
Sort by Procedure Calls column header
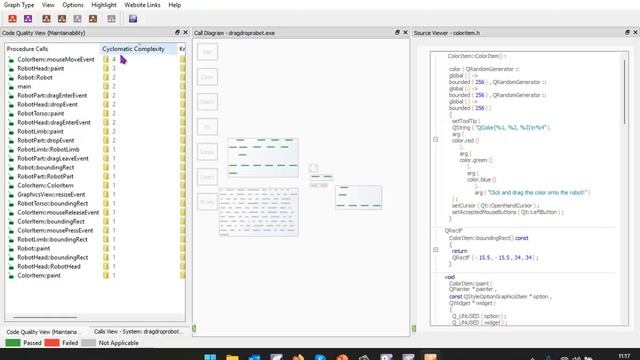tap(52, 49)
